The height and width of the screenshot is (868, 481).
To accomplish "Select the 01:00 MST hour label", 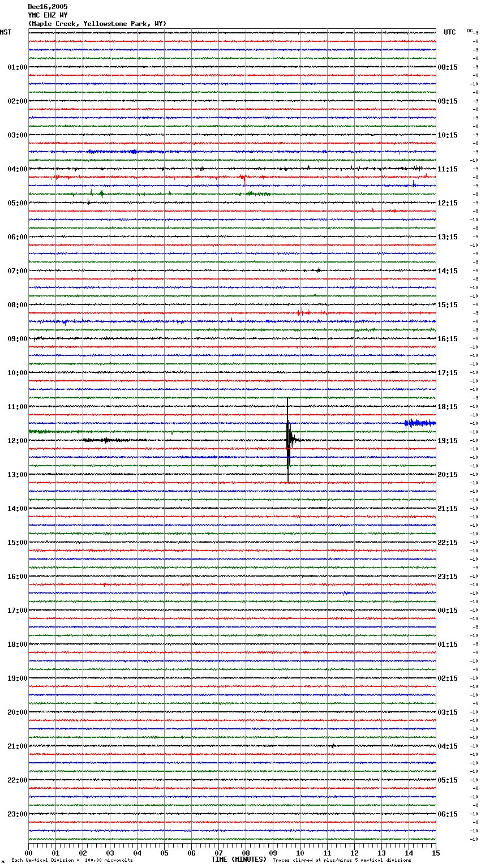I will [x=18, y=67].
